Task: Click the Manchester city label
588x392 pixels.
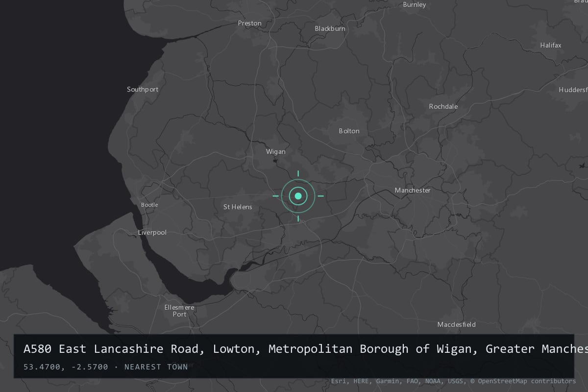Action: (413, 190)
